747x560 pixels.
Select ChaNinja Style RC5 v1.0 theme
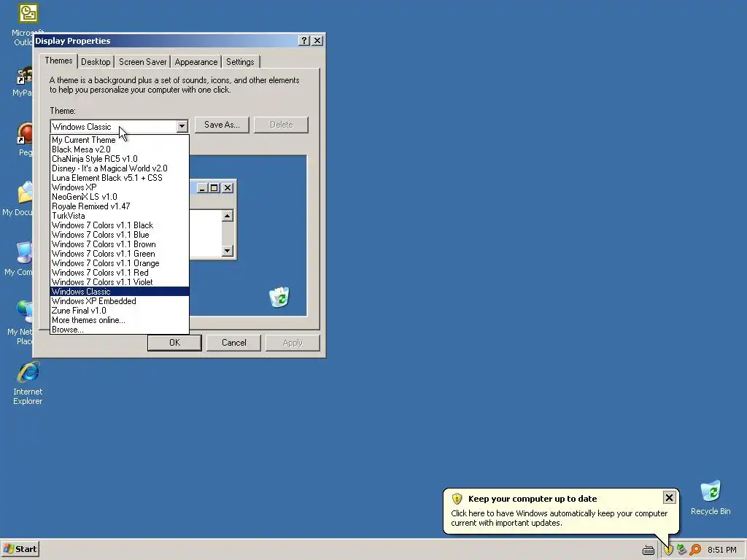pyautogui.click(x=120, y=159)
